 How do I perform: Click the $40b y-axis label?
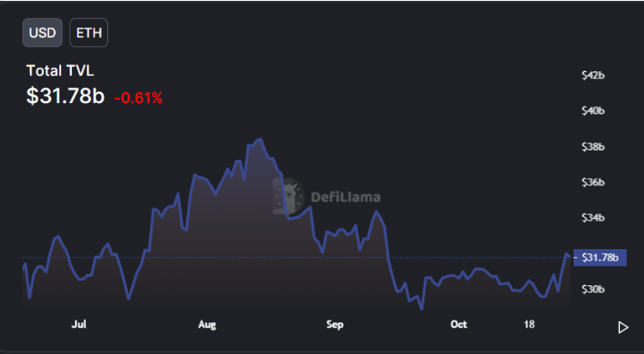[593, 111]
